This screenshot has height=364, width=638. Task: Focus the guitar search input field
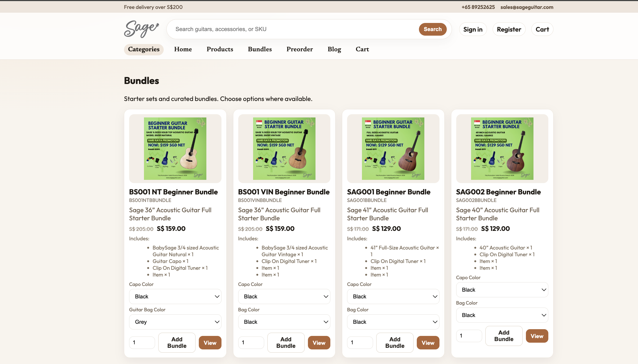coord(294,29)
